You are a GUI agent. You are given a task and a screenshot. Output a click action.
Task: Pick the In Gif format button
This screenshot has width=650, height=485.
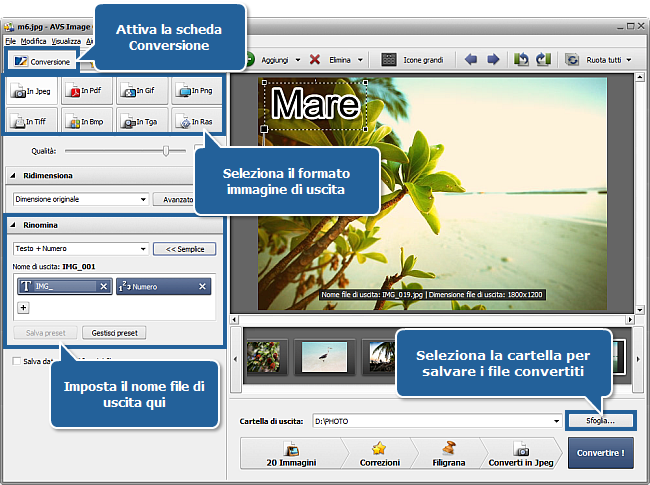click(x=142, y=92)
